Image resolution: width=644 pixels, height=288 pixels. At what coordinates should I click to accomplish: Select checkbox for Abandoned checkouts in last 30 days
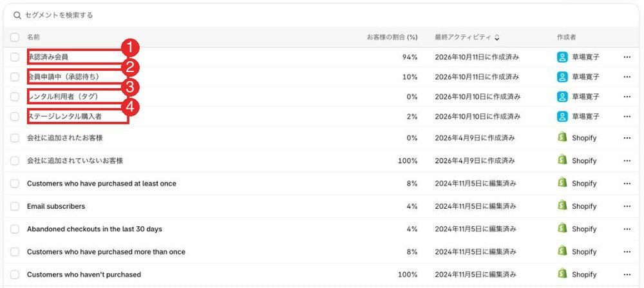tap(15, 229)
